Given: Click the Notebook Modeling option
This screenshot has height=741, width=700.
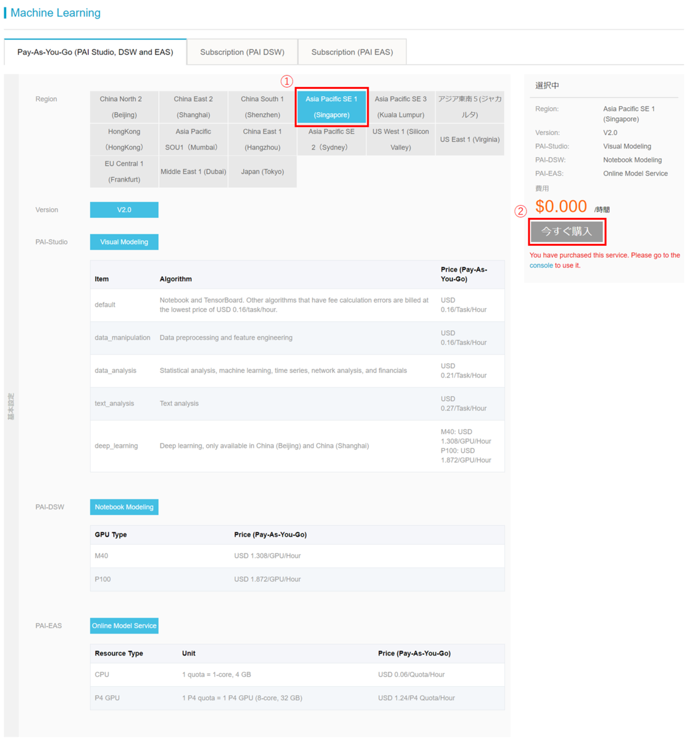Looking at the screenshot, I should pyautogui.click(x=124, y=507).
